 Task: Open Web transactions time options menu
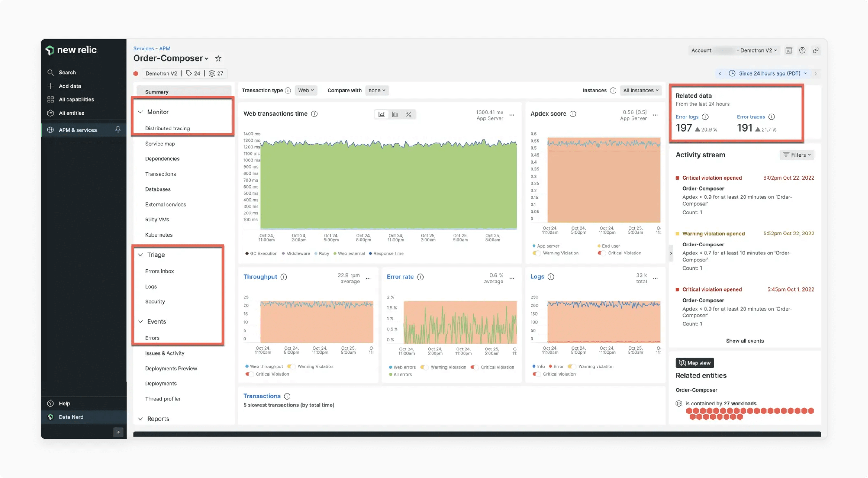click(x=512, y=115)
